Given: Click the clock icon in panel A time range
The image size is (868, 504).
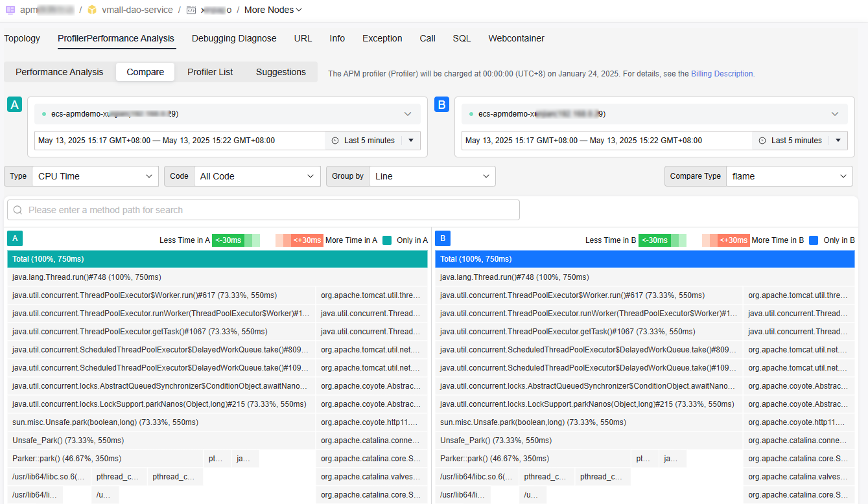Looking at the screenshot, I should (x=335, y=141).
